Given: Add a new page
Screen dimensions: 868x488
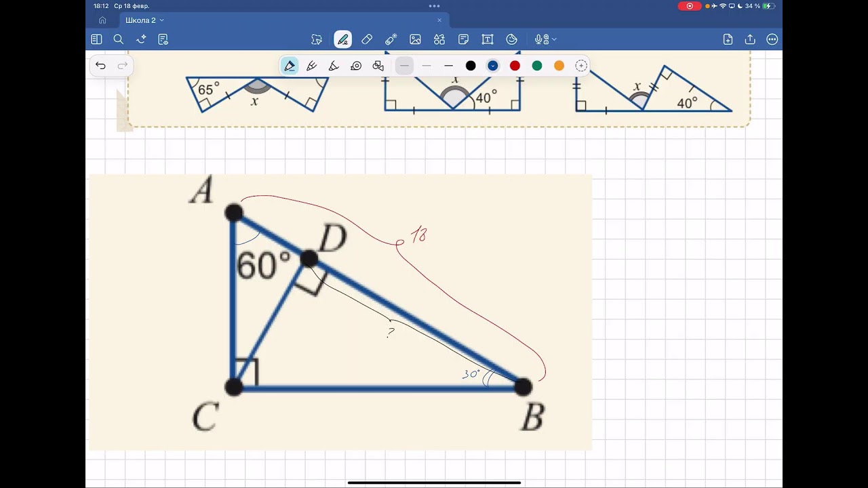Looking at the screenshot, I should (x=728, y=39).
